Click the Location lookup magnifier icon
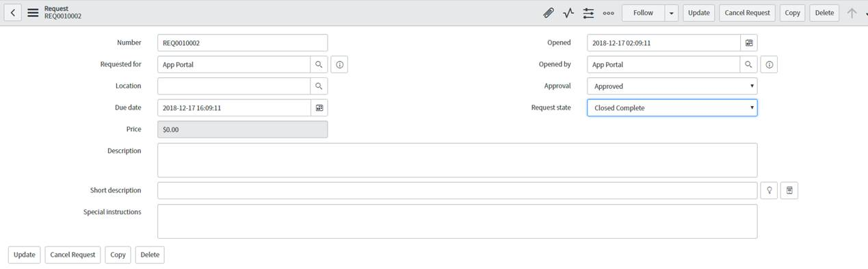Image resolution: width=868 pixels, height=269 pixels. coord(319,86)
